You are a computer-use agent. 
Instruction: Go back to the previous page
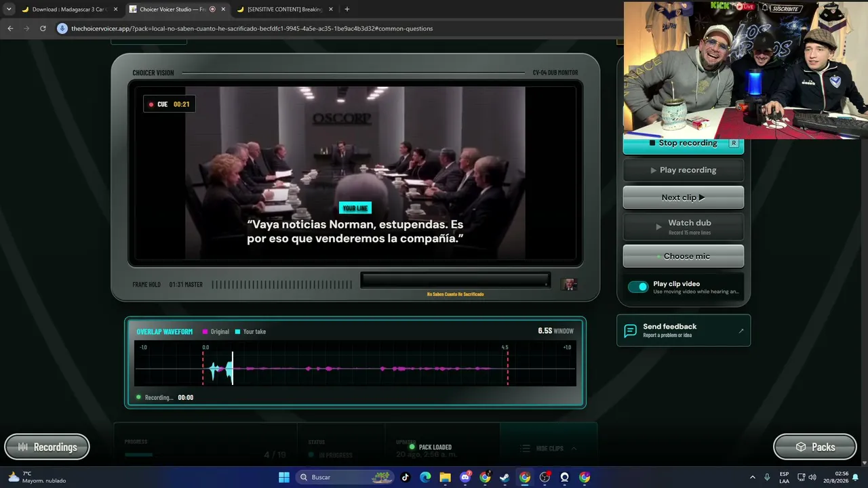10,28
